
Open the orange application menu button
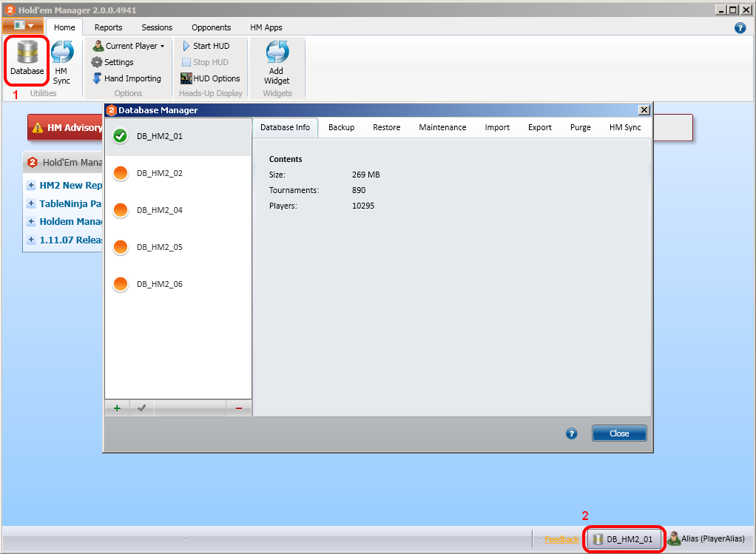tap(23, 26)
